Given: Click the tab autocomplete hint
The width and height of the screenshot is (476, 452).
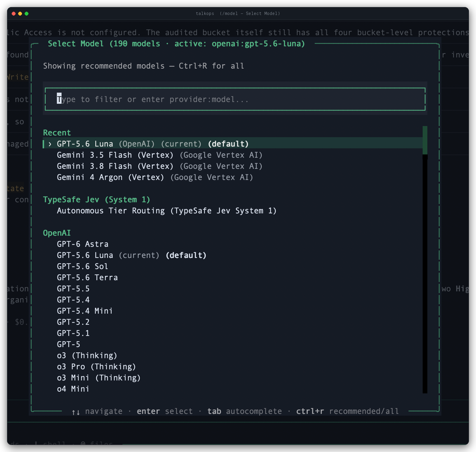Looking at the screenshot, I should click(x=244, y=411).
